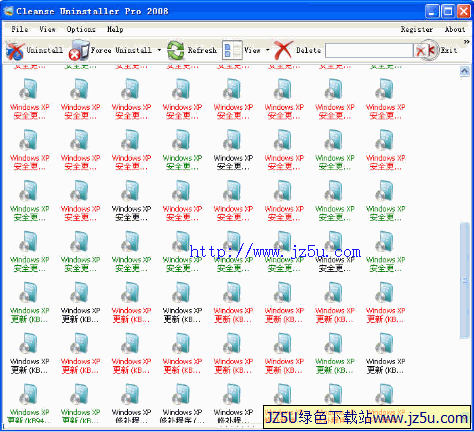The height and width of the screenshot is (432, 474).
Task: Open the Help menu
Action: coord(115,29)
